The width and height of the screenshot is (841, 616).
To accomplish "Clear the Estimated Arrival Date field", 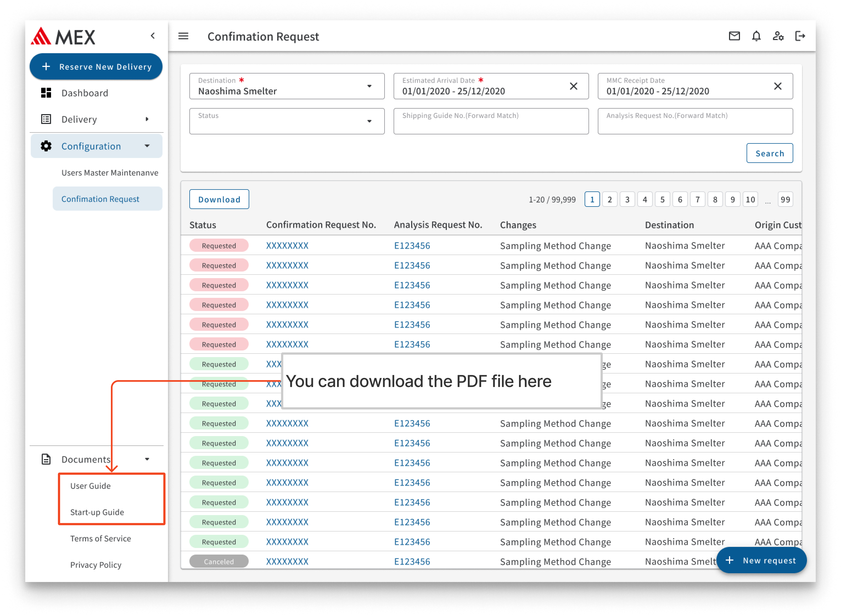I will coord(573,86).
